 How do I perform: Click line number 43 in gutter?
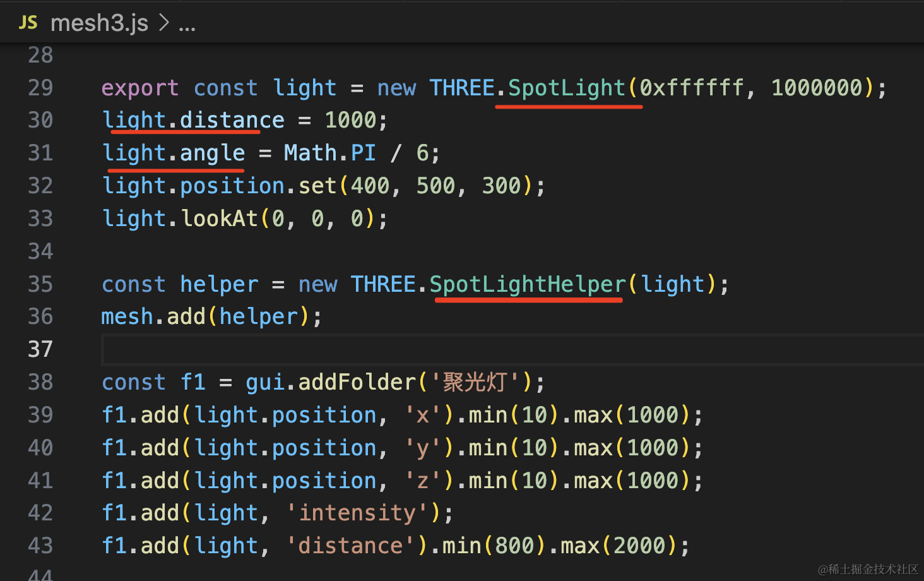click(x=40, y=546)
